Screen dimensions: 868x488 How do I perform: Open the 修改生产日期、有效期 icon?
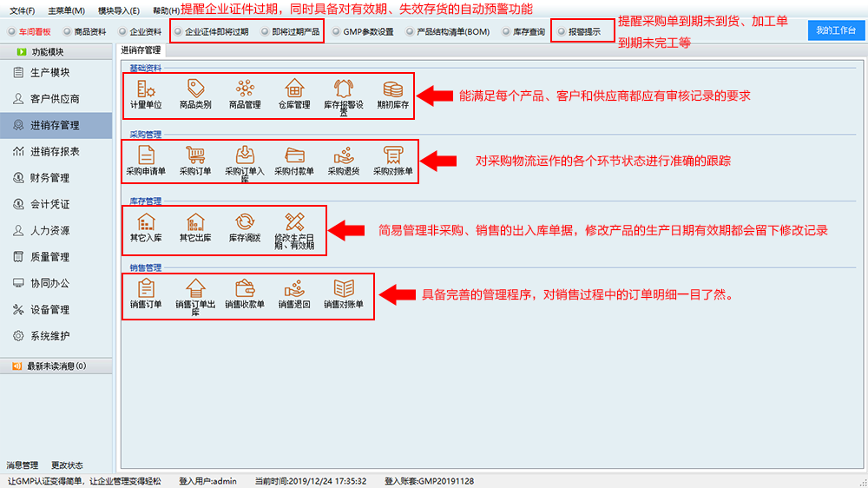coord(294,221)
